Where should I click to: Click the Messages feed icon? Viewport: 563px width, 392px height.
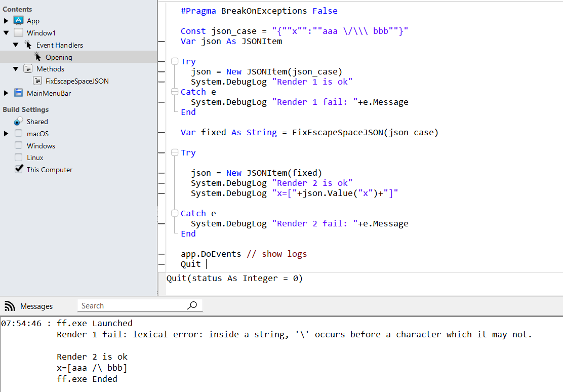point(10,306)
